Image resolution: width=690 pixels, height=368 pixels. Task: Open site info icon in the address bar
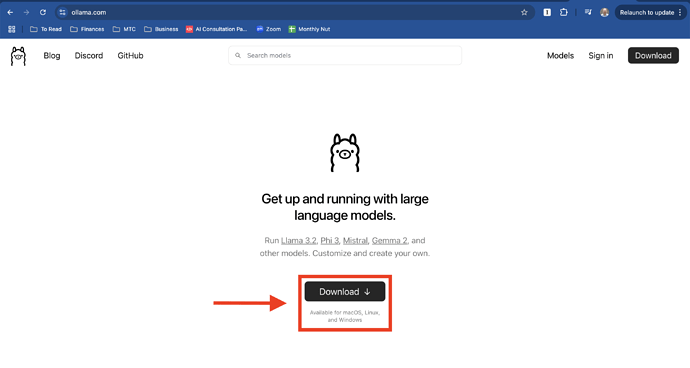(x=62, y=12)
